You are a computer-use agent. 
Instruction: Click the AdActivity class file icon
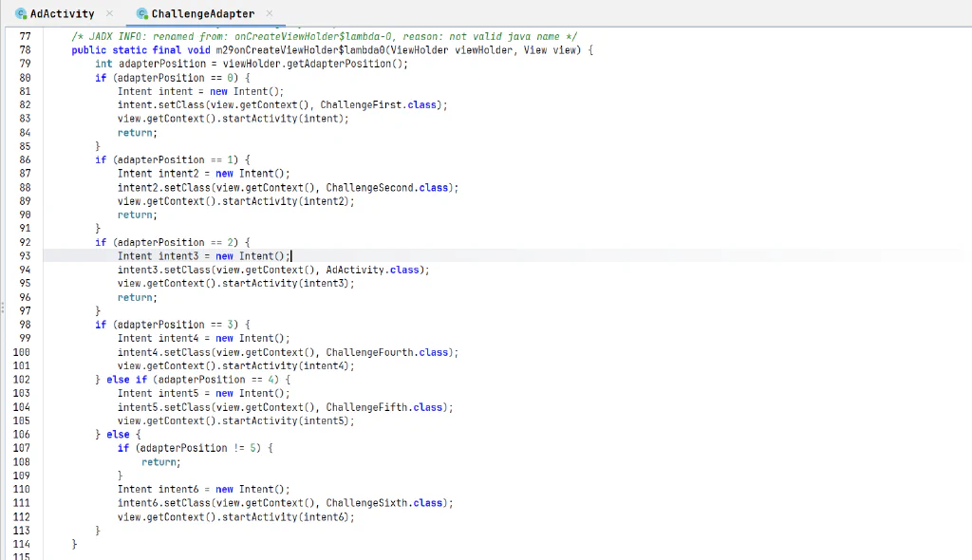pyautogui.click(x=21, y=13)
